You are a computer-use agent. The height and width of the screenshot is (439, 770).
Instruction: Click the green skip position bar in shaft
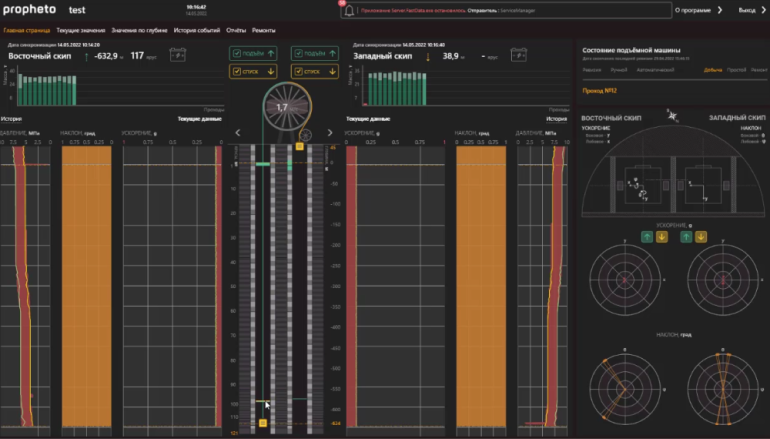point(263,164)
